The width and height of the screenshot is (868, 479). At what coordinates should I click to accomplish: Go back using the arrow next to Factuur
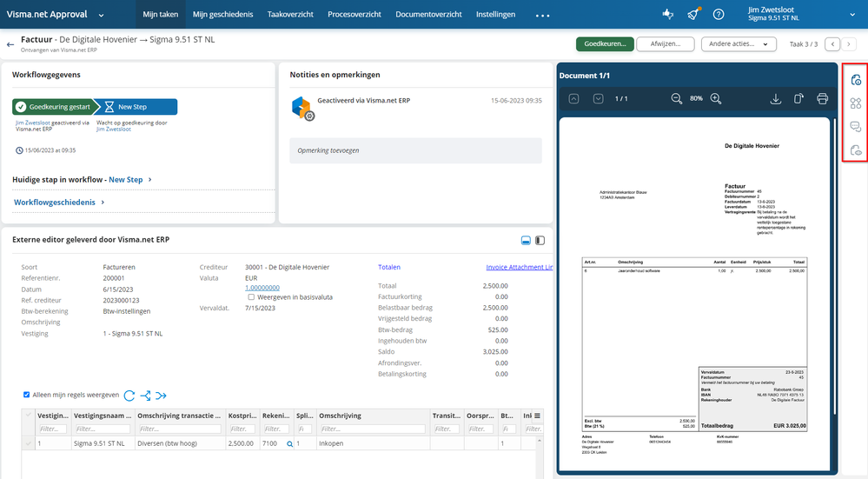pyautogui.click(x=10, y=43)
